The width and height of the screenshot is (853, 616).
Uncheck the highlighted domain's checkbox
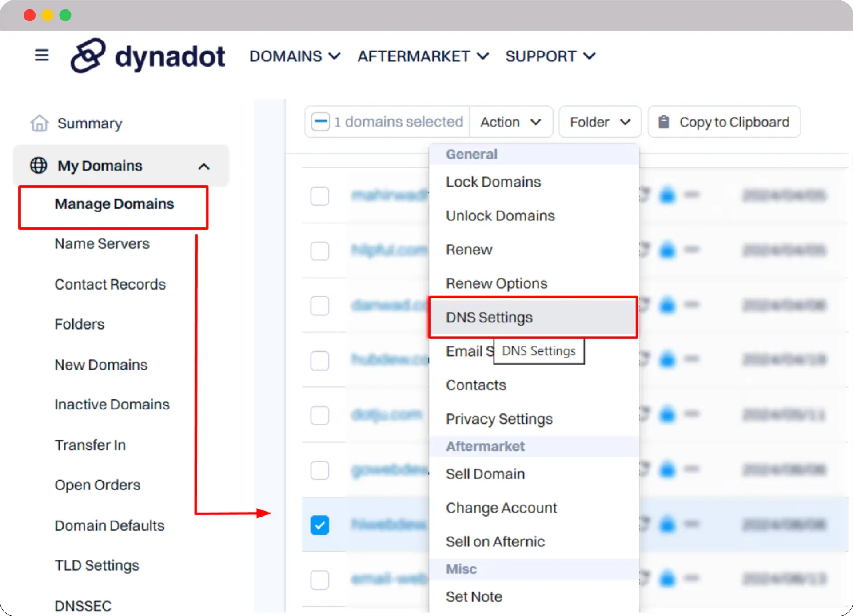pos(320,525)
